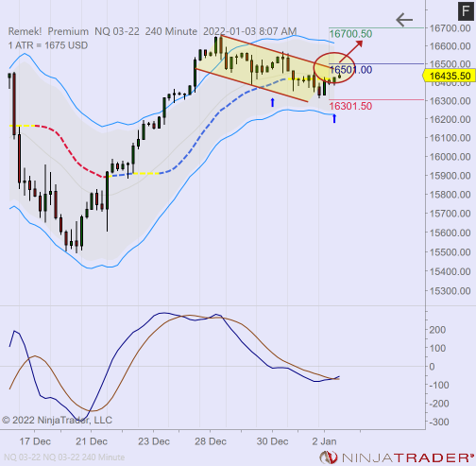Click the oscillator -300 scale label
Image resolution: width=476 pixels, height=466 pixels.
click(x=439, y=422)
